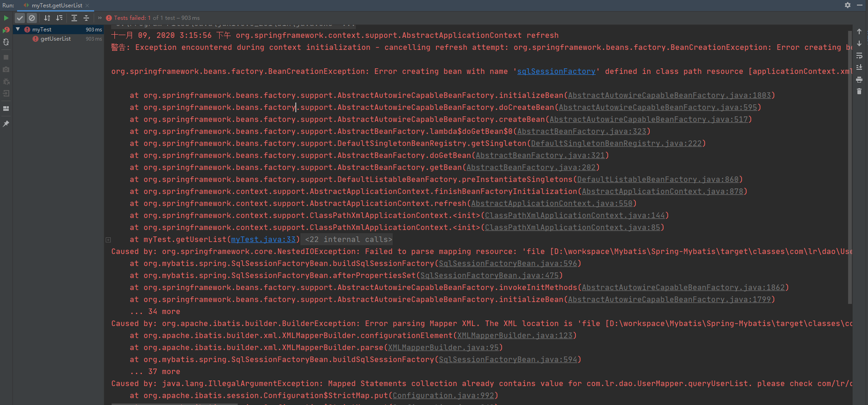Expand all test nodes
This screenshot has width=868, height=405.
coord(74,18)
